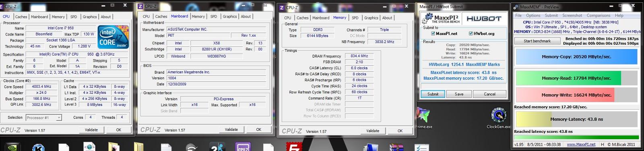The width and height of the screenshot is (644, 151).
Task: Open the Screenshot menu in MaxxMEM
Action: [572, 15]
